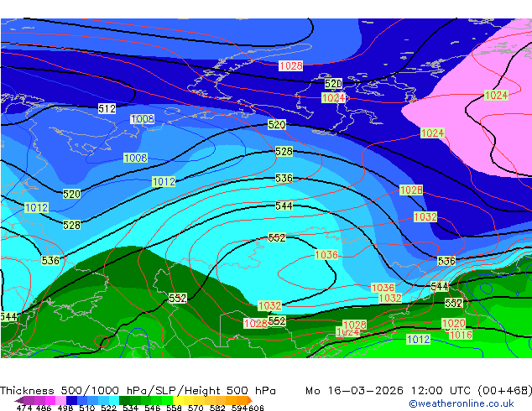Click the '558' legend value
This screenshot has height=411, width=532.
point(174,408)
